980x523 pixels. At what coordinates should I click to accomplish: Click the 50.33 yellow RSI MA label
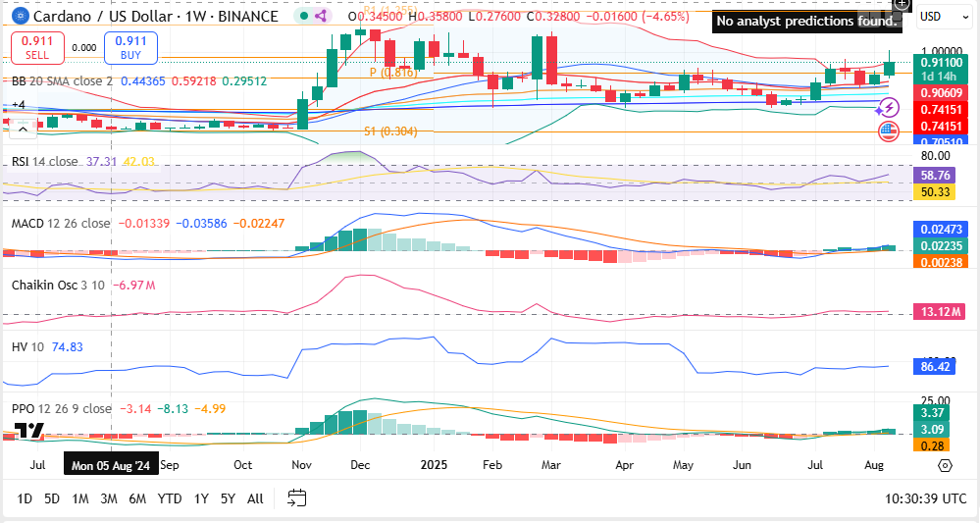click(935, 191)
